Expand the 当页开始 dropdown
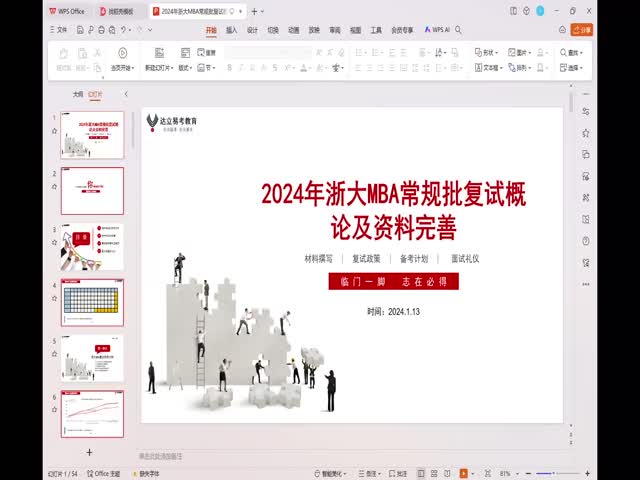Screen dimensions: 640x480 pyautogui.click(x=122, y=68)
